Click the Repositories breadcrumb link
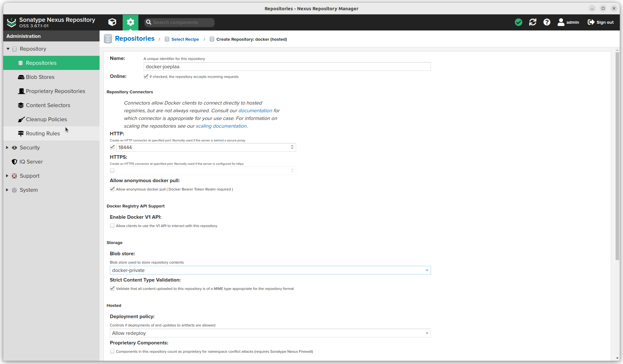Image resolution: width=623 pixels, height=364 pixels. click(135, 38)
